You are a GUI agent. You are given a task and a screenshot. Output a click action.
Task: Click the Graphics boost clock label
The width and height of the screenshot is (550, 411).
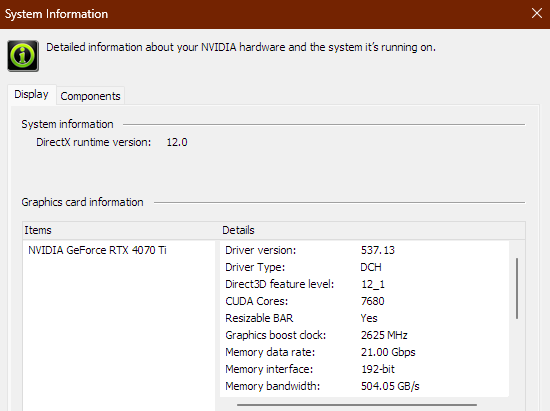click(x=276, y=335)
